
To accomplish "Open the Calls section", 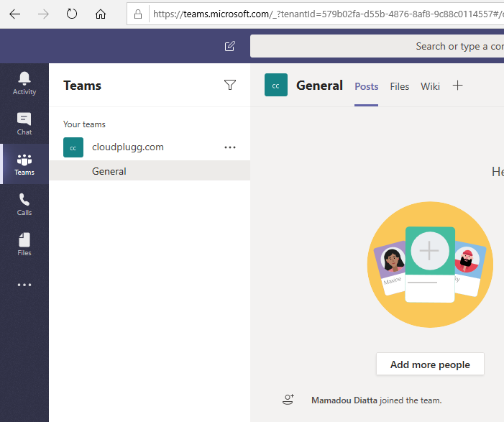I will coord(24,204).
